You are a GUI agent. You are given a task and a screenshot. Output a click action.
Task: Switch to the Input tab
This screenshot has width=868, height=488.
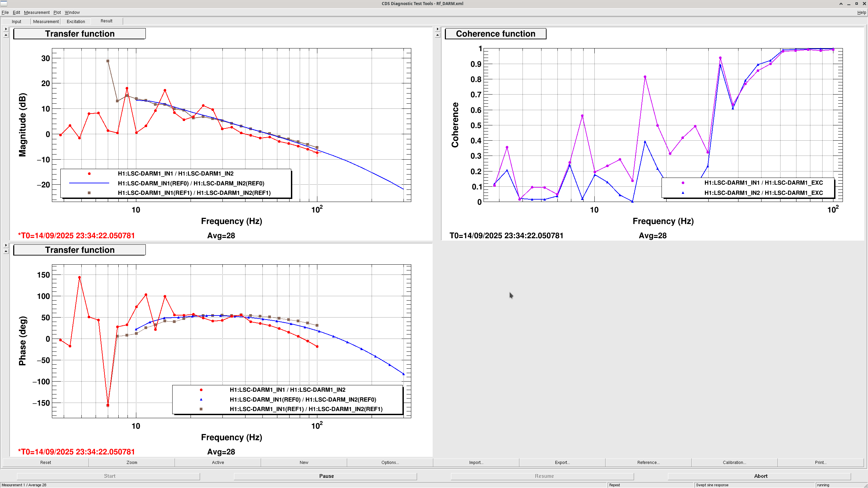[16, 21]
